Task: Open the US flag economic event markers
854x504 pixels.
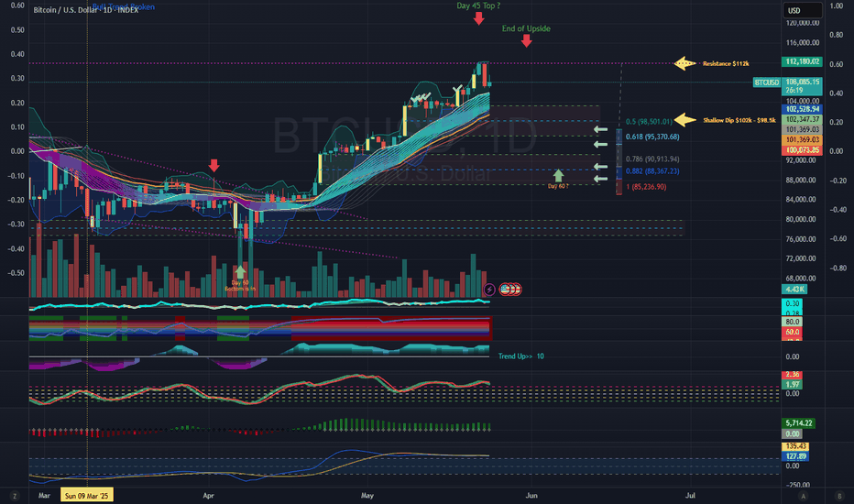Action: coord(510,290)
